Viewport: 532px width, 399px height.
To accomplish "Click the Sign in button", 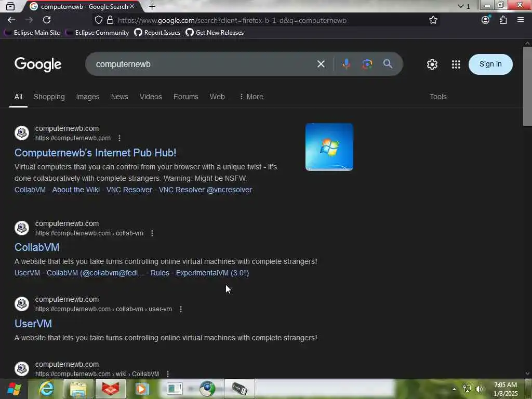I will pos(490,64).
